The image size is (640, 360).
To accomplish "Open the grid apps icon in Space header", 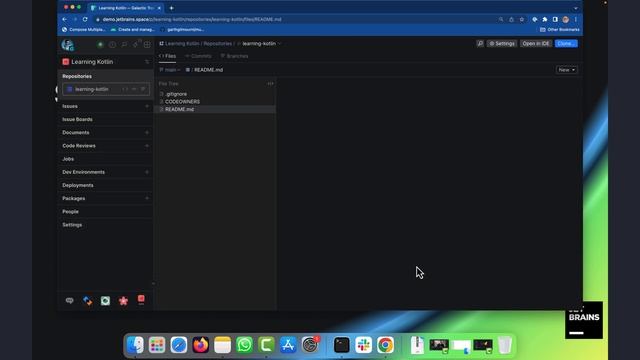I will coord(147,44).
